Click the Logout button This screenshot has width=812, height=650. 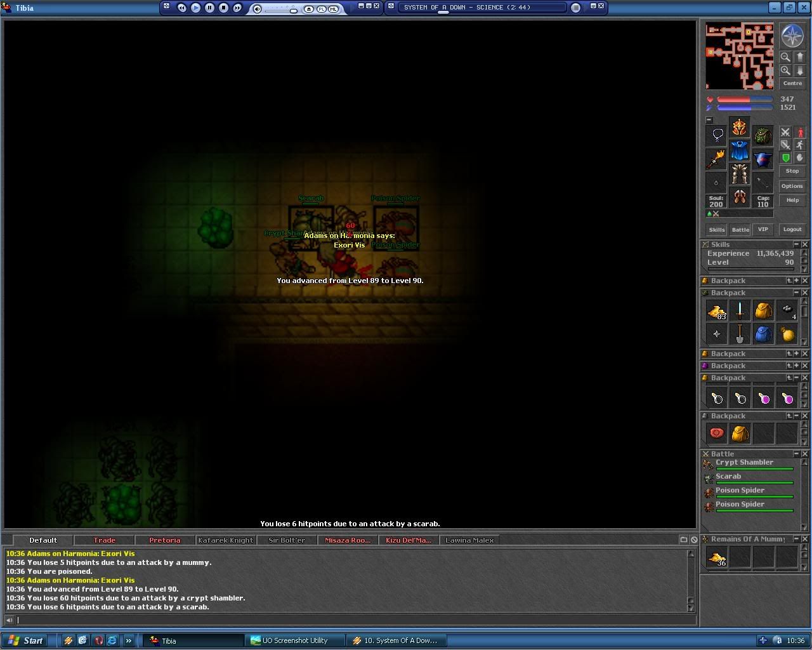pos(792,230)
